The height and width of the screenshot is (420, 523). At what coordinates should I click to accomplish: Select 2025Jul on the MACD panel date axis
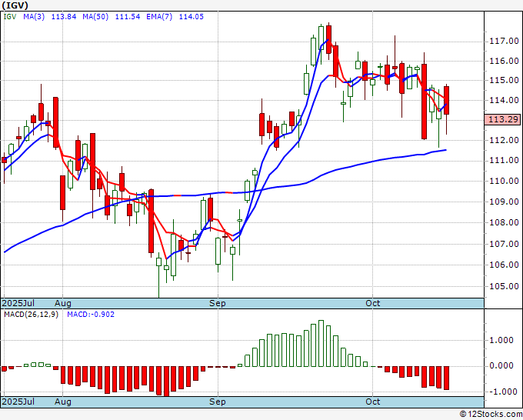tap(18, 402)
